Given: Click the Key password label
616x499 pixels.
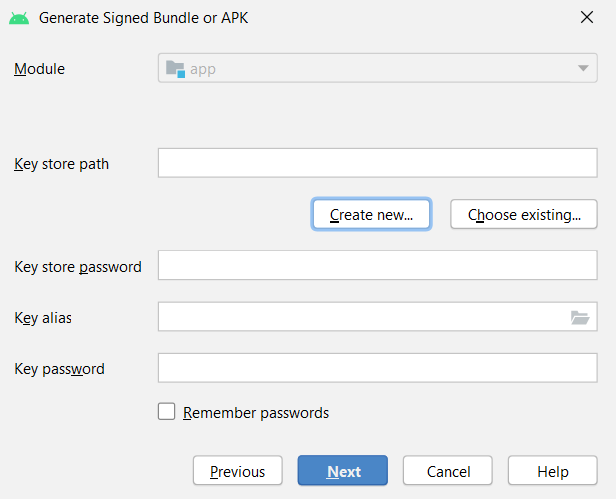Looking at the screenshot, I should [59, 369].
